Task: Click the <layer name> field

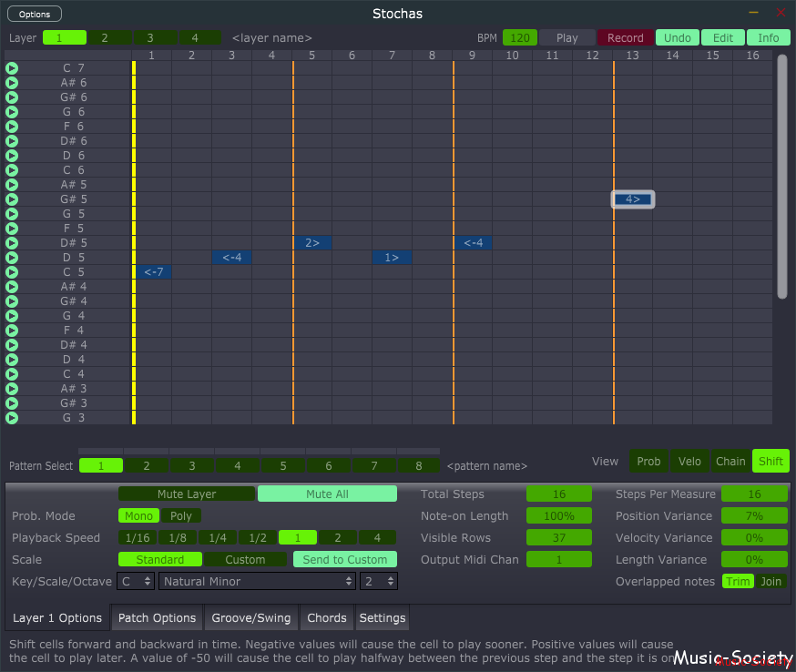Action: (x=272, y=38)
